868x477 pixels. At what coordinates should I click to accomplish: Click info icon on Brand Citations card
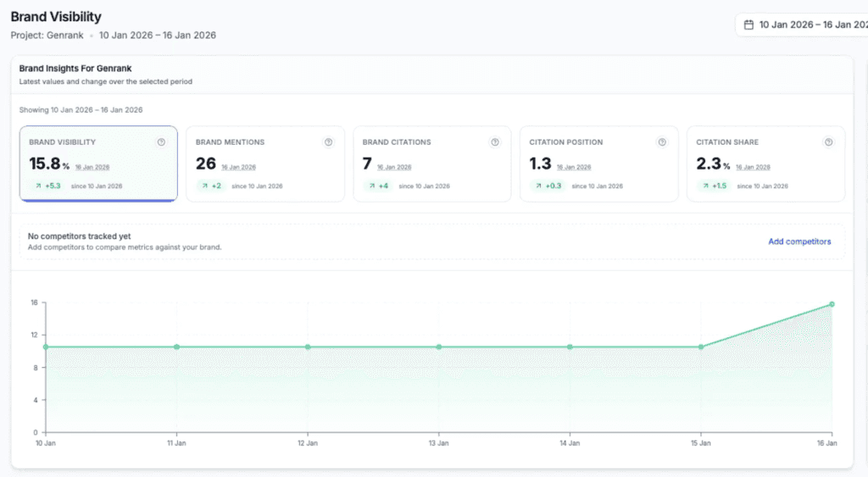pos(495,142)
